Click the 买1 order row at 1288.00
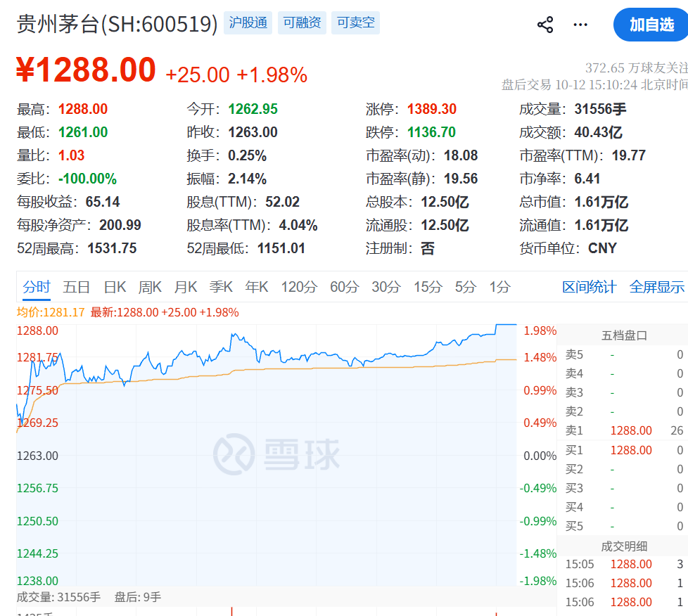Screen dimensions: 688x616 click(x=624, y=450)
